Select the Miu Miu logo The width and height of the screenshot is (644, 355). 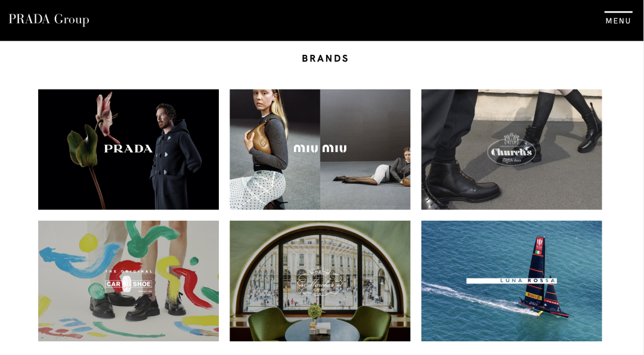click(x=320, y=149)
